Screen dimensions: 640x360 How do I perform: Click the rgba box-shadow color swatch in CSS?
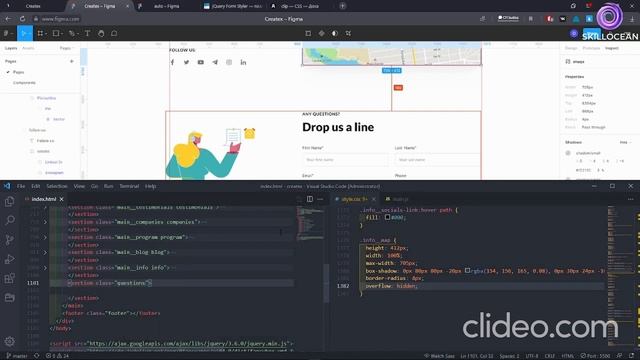tap(467, 271)
